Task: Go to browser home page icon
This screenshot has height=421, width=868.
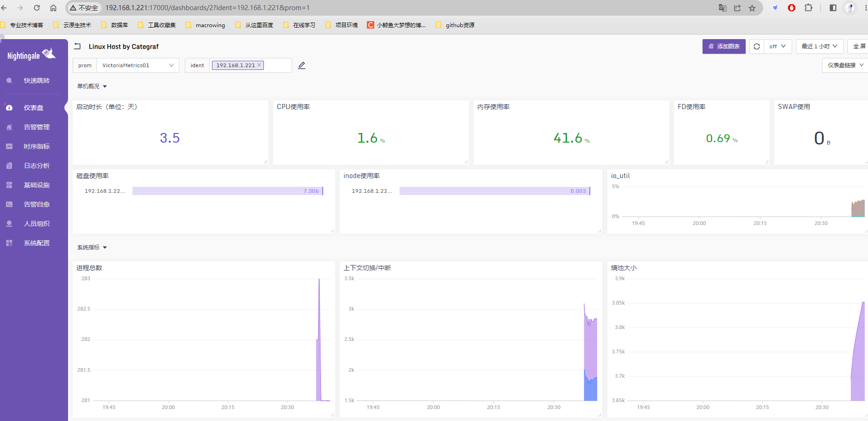Action: (x=53, y=8)
